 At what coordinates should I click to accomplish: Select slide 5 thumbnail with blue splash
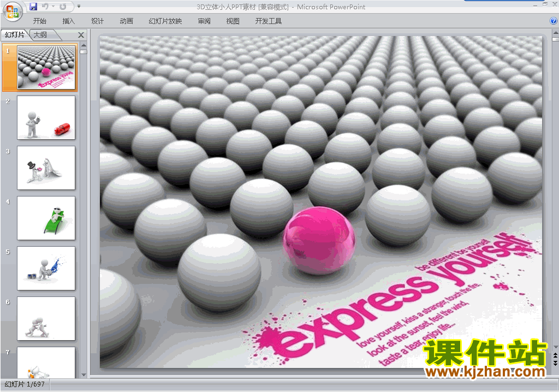[x=46, y=268]
